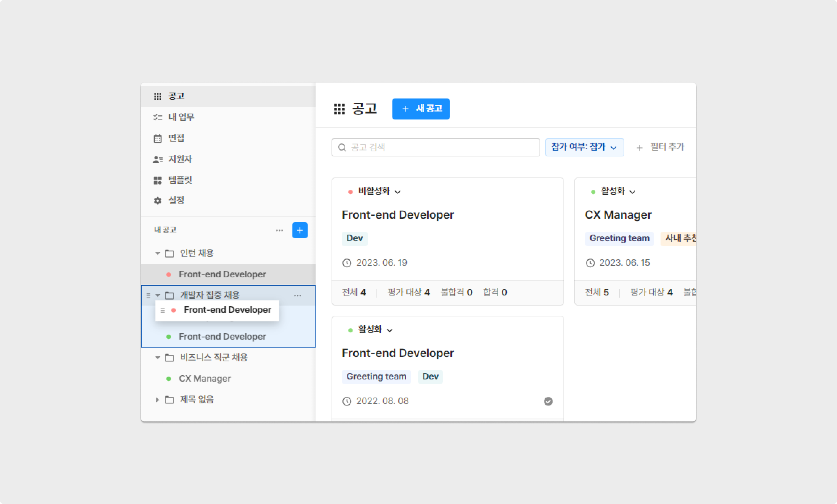
Task: Click the search magnifier icon in 공고 검색
Action: [342, 147]
